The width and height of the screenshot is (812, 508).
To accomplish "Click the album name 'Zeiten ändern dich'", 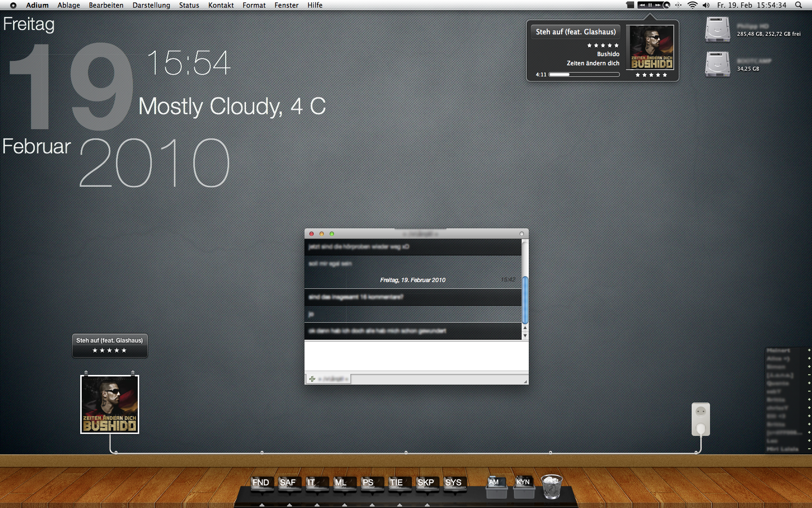I will coord(593,63).
